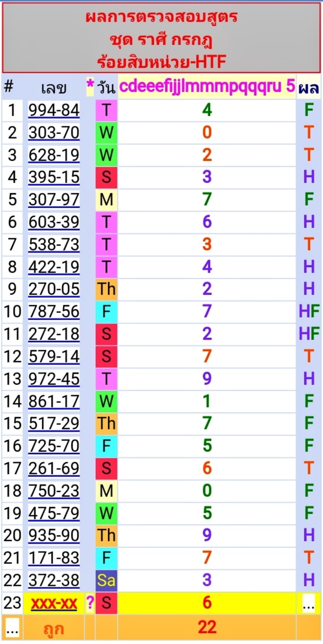
Task: Open the number link 372-38
Action: (x=54, y=580)
